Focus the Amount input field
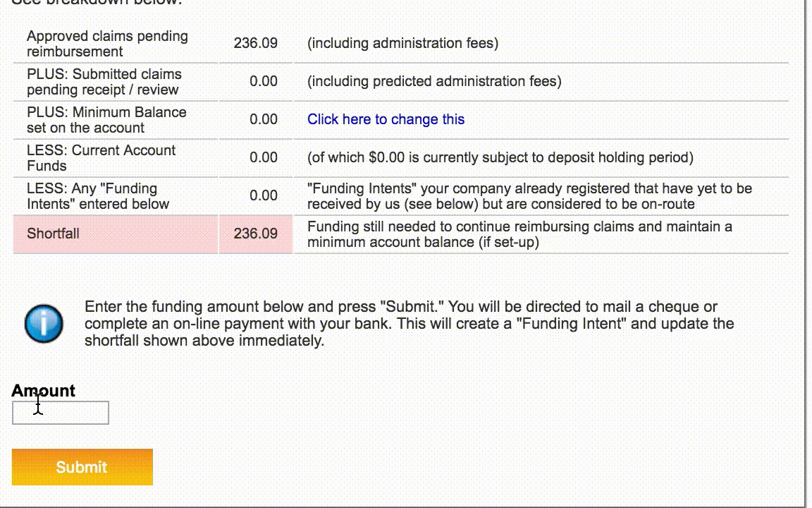The height and width of the screenshot is (508, 812). pos(61,413)
